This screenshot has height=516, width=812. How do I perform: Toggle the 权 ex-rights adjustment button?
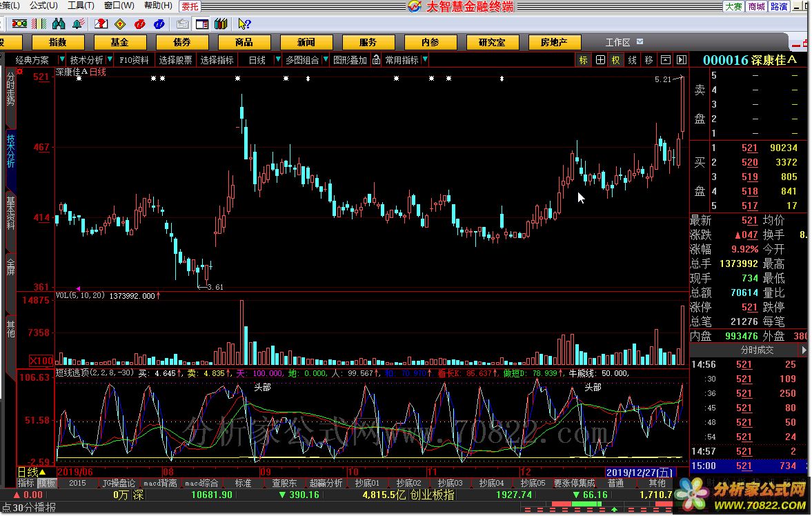coord(616,60)
